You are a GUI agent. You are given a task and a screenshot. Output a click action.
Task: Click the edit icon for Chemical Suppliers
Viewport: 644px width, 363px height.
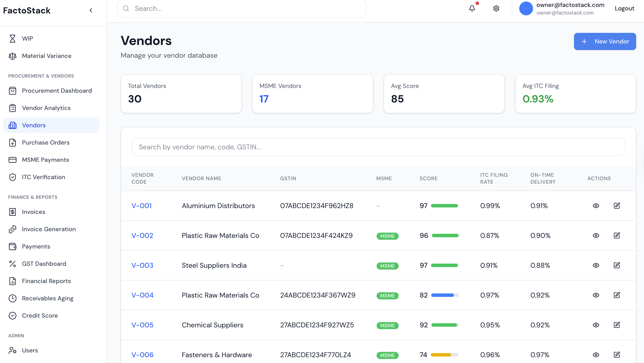617,325
